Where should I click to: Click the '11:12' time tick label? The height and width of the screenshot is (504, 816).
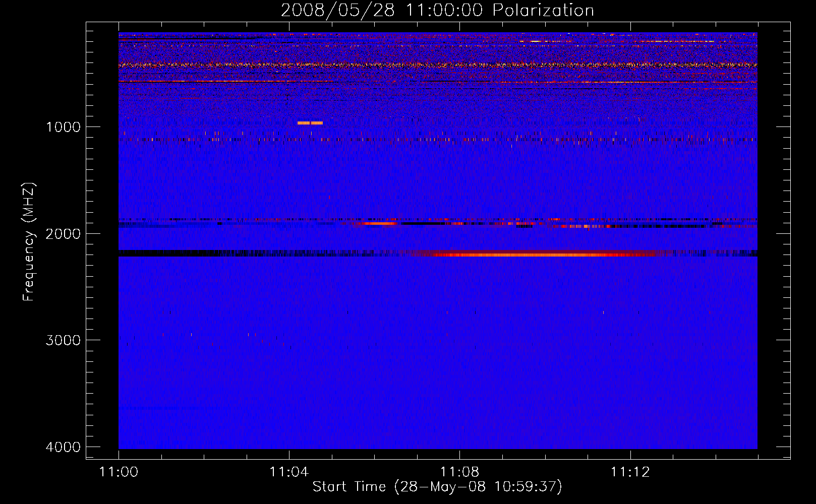[x=630, y=472]
